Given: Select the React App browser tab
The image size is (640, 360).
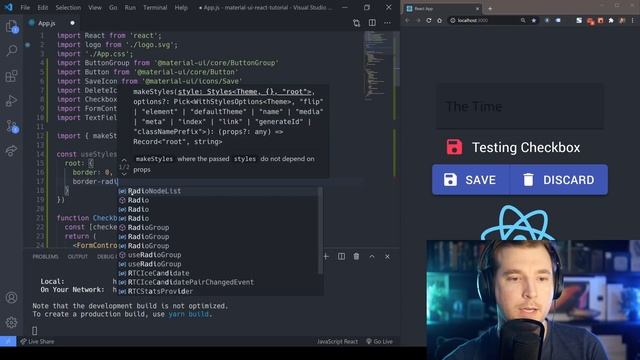Looking at the screenshot, I should (x=442, y=8).
